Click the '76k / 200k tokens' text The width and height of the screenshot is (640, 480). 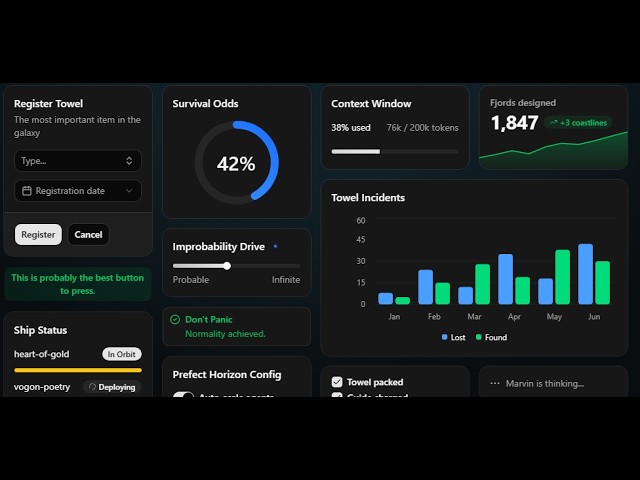coord(422,128)
